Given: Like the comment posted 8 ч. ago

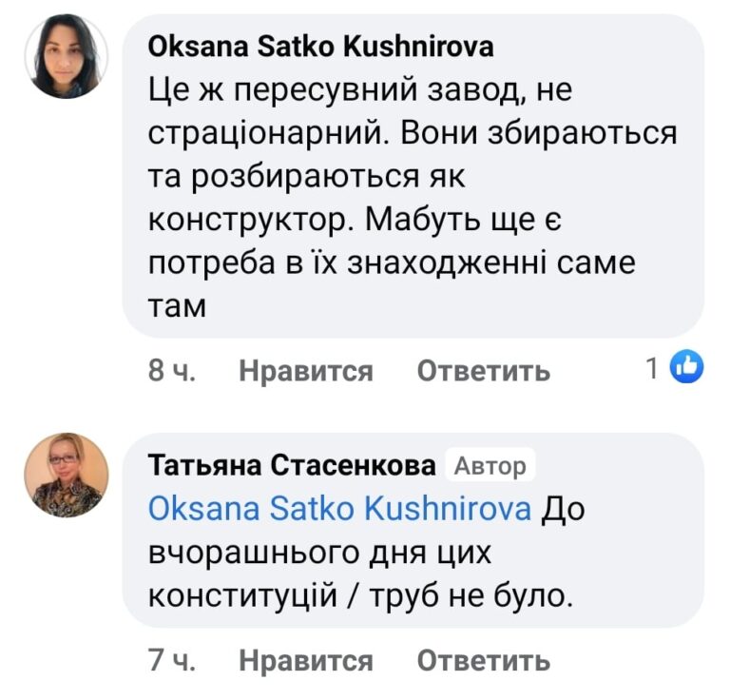Looking at the screenshot, I should point(306,371).
